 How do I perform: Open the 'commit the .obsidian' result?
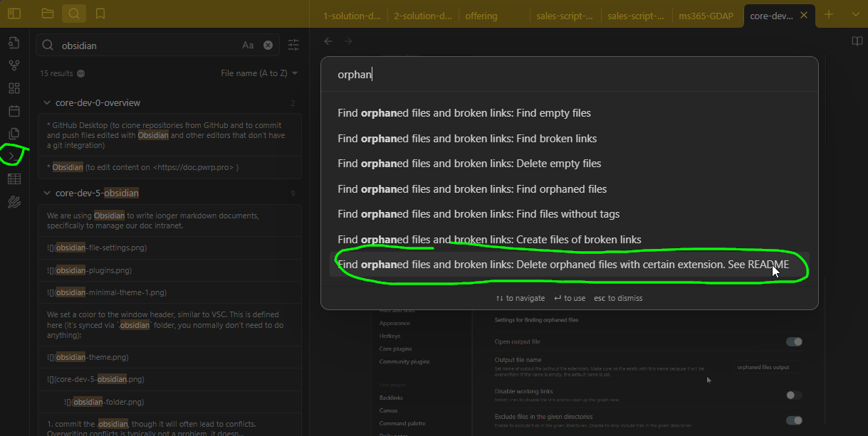click(170, 425)
